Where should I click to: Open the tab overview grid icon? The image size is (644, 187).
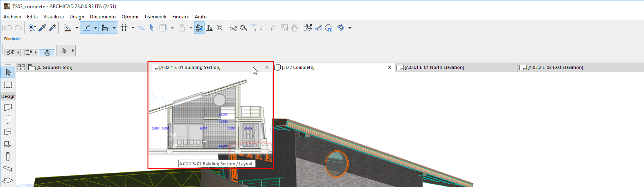pyautogui.click(x=21, y=67)
